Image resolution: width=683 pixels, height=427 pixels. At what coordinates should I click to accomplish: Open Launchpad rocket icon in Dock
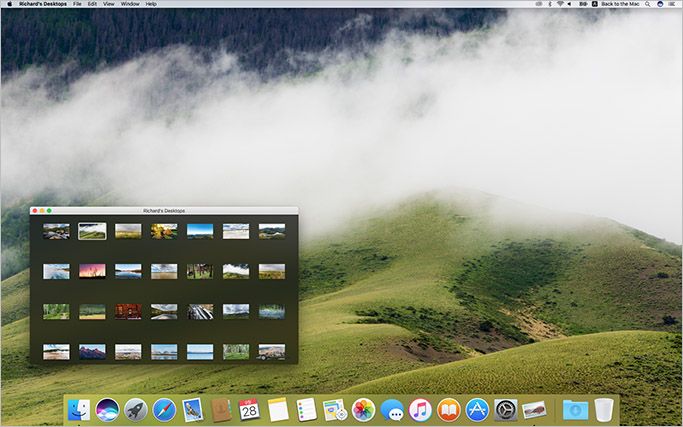pyautogui.click(x=136, y=410)
